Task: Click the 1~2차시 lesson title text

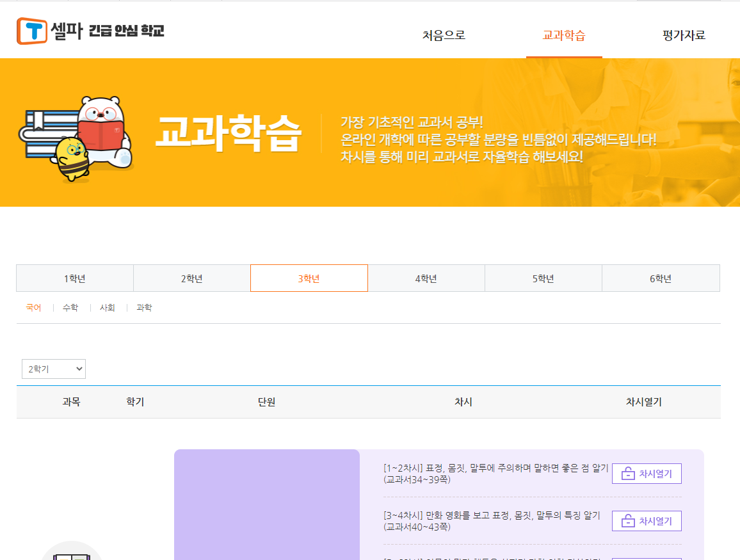Action: click(495, 474)
